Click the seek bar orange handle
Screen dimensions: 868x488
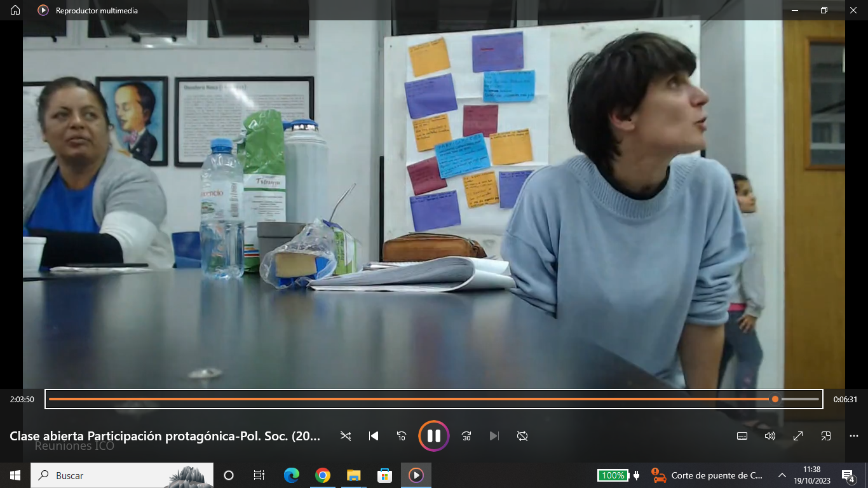[775, 399]
